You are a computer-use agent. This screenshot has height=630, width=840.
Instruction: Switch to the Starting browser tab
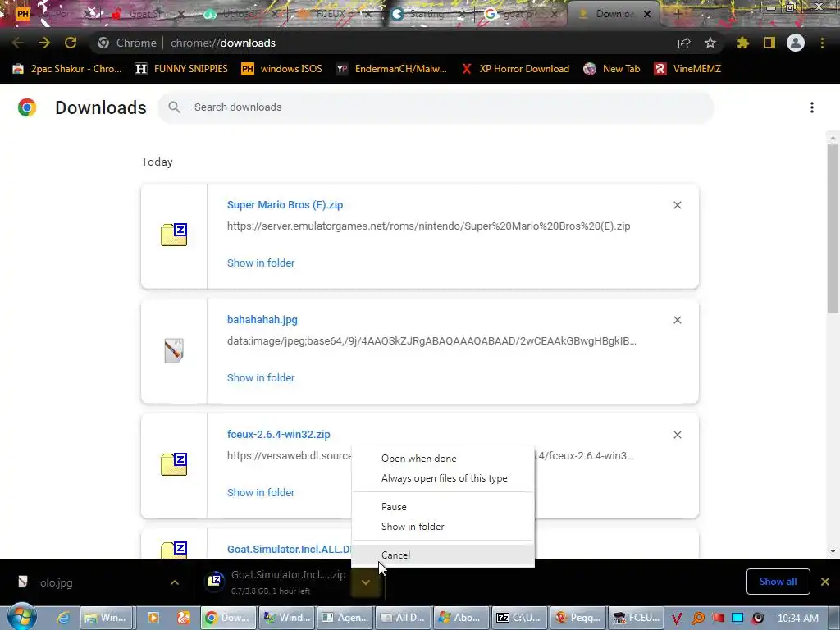point(427,14)
